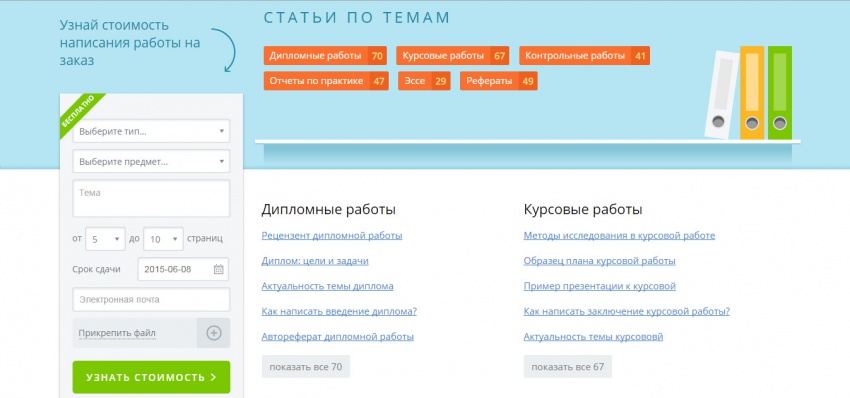Click the plus icon to attach file
This screenshot has height=398, width=850.
click(214, 333)
